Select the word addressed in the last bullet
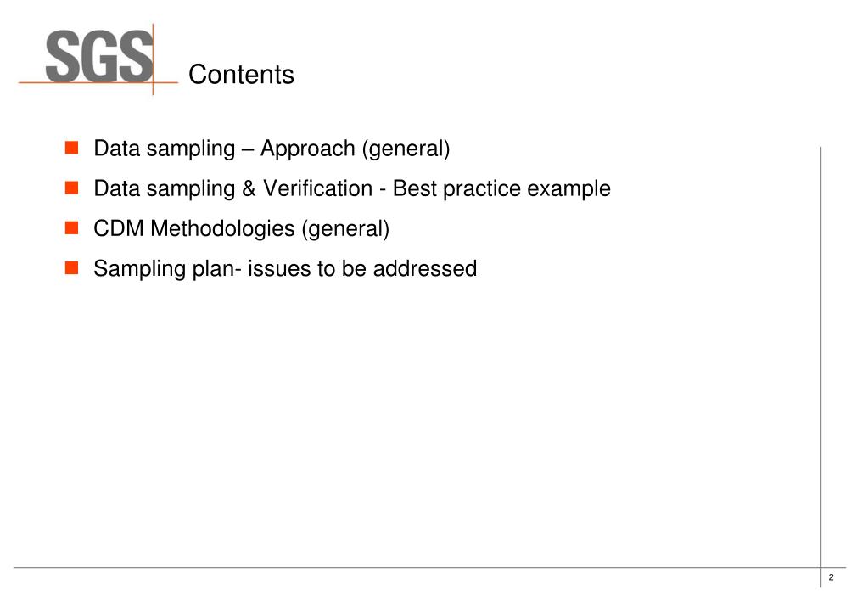The width and height of the screenshot is (868, 601). pyautogui.click(x=425, y=268)
